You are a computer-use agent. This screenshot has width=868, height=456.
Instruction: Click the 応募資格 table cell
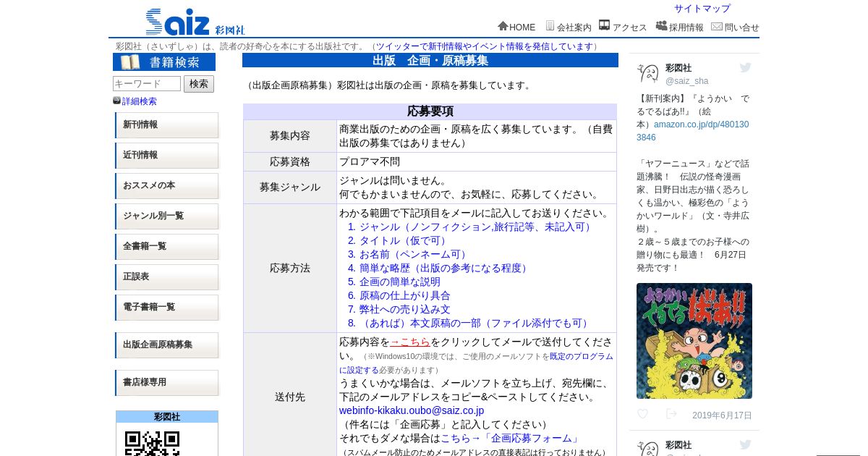point(290,161)
